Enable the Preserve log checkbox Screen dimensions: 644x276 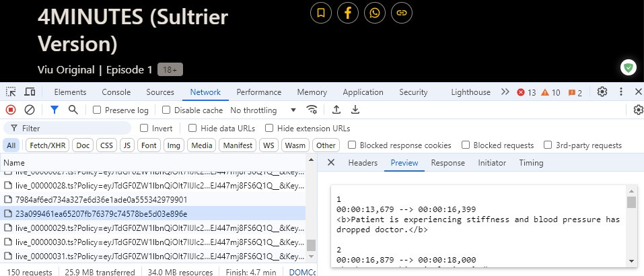(98, 110)
